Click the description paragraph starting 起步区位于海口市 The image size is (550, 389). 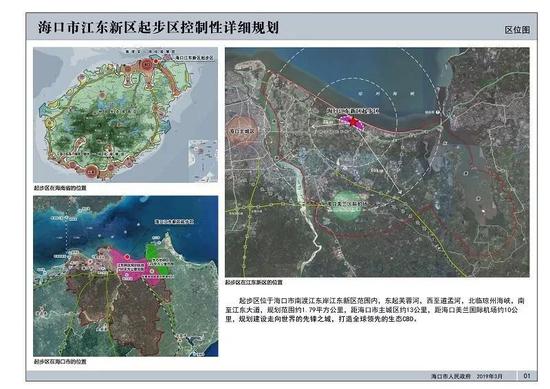point(375,310)
